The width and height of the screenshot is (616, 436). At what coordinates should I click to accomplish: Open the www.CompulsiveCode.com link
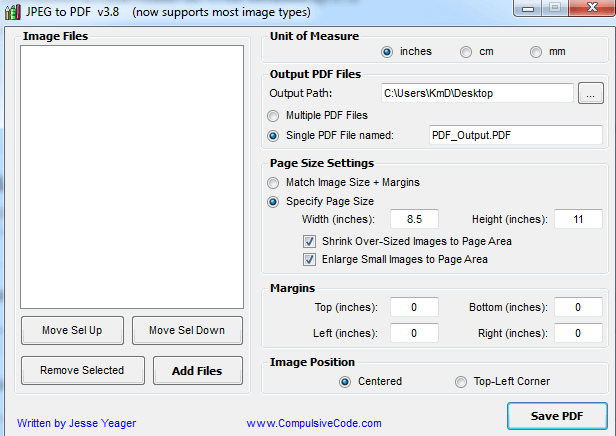click(314, 423)
